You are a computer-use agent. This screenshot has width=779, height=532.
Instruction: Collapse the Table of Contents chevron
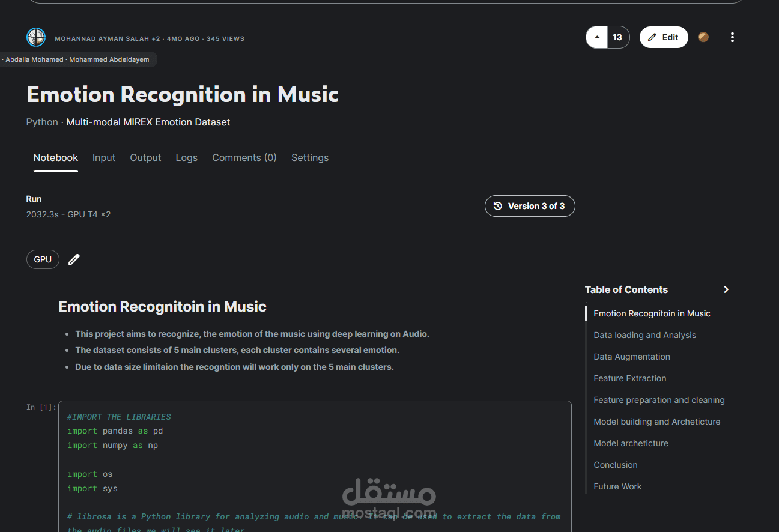tap(726, 289)
